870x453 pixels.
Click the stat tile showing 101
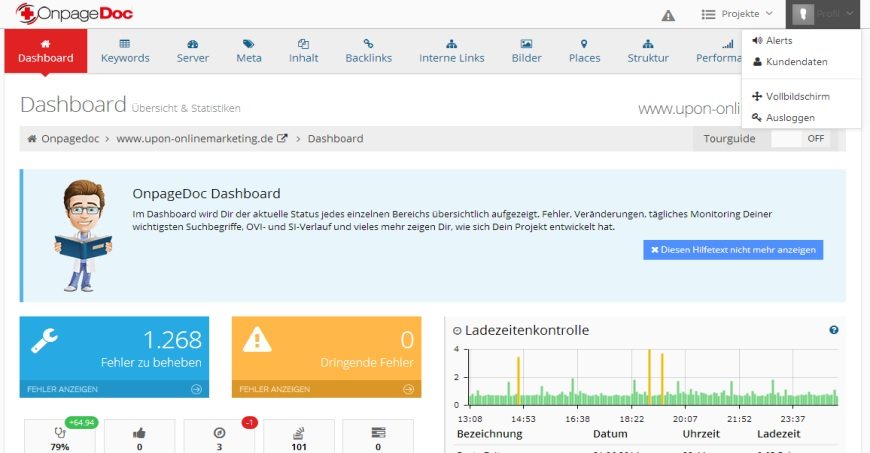(299, 436)
